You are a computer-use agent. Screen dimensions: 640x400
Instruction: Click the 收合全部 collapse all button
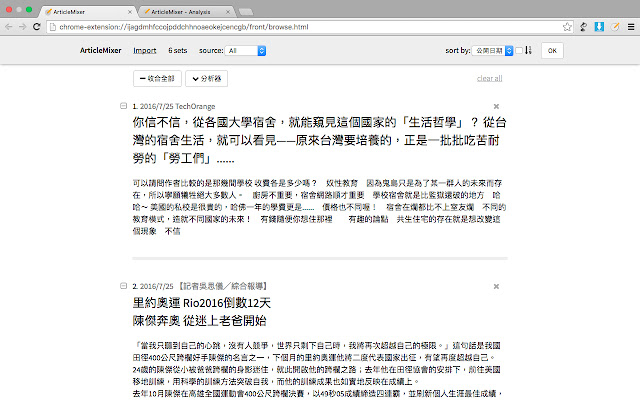157,78
